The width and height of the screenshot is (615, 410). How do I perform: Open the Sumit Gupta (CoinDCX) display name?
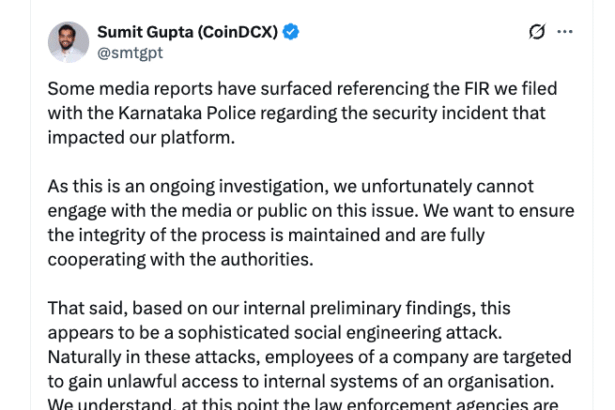click(x=187, y=32)
